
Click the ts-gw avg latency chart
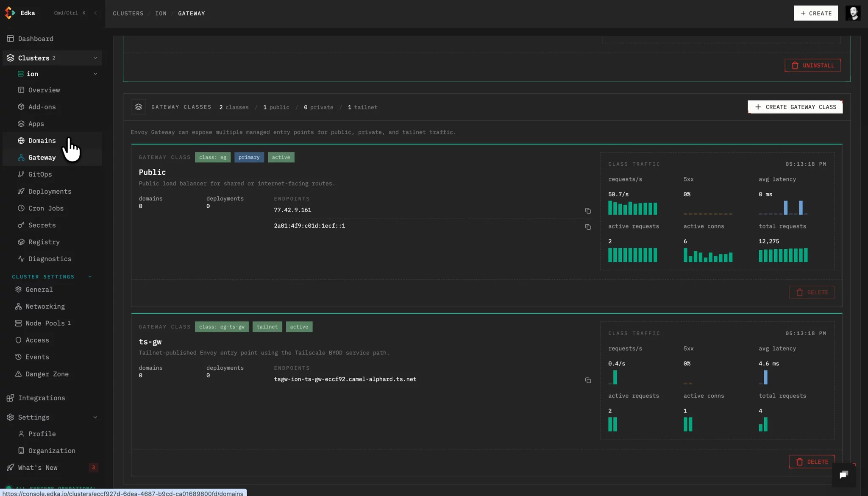point(763,377)
